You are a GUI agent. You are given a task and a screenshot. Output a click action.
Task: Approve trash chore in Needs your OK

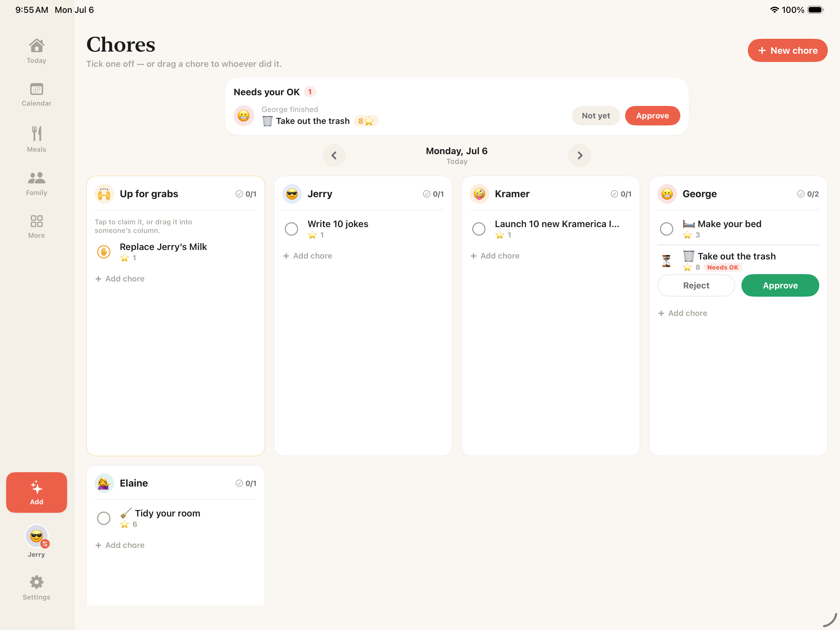652,115
